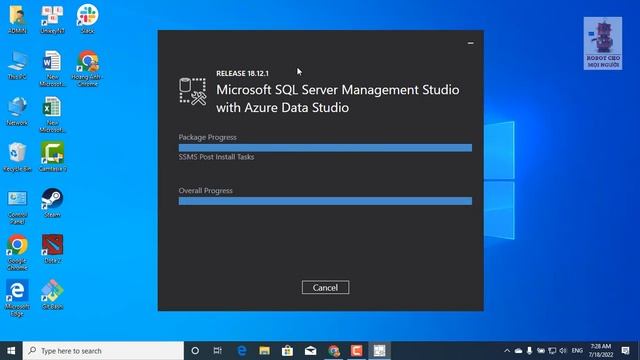Select the Hoang Anh Chrome profile shortcut
The width and height of the screenshot is (640, 360).
(x=87, y=69)
